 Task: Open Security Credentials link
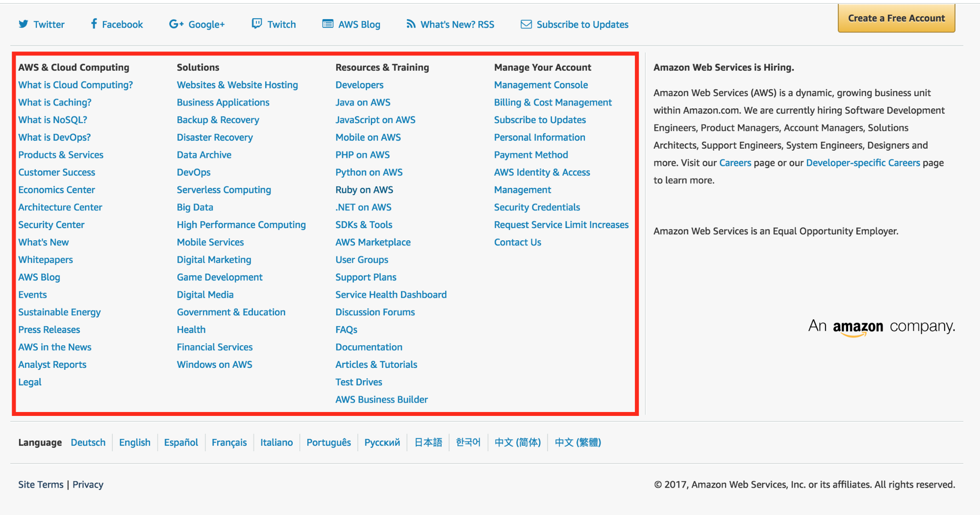tap(537, 207)
